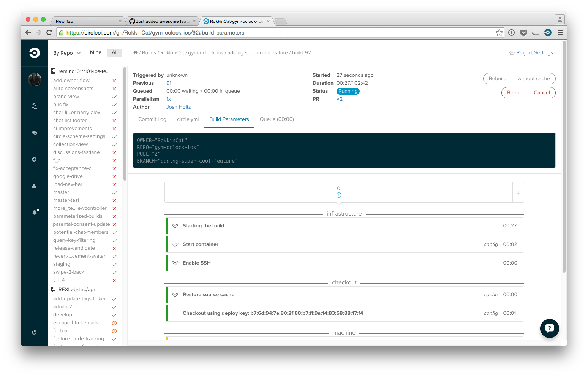Switch to the circle.yml tab
588x376 pixels.
tap(188, 119)
